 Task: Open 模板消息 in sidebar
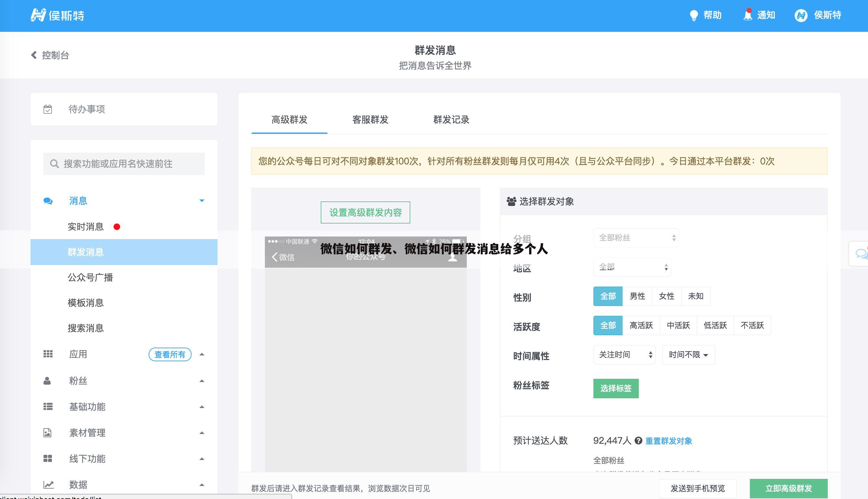86,303
